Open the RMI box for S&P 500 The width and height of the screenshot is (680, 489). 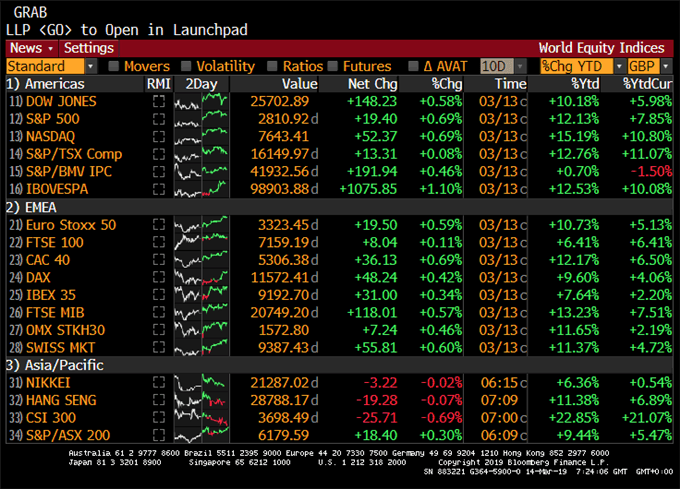tap(159, 119)
